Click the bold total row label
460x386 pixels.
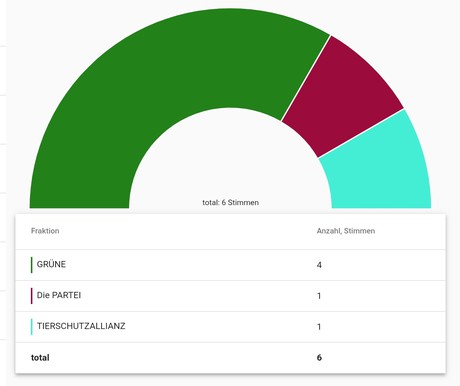coord(40,358)
